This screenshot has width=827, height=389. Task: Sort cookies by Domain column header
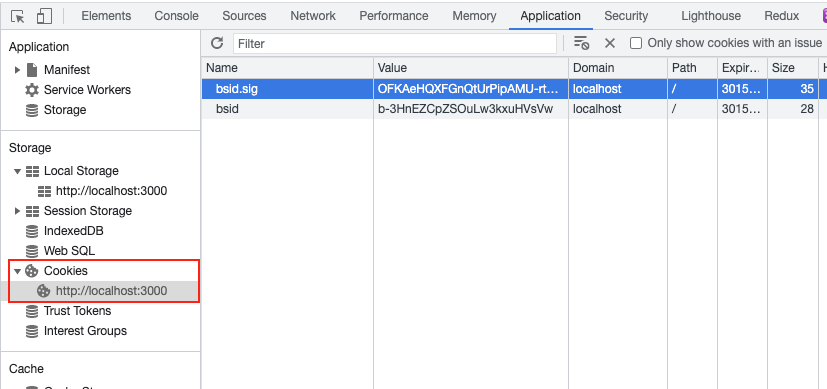[x=618, y=68]
